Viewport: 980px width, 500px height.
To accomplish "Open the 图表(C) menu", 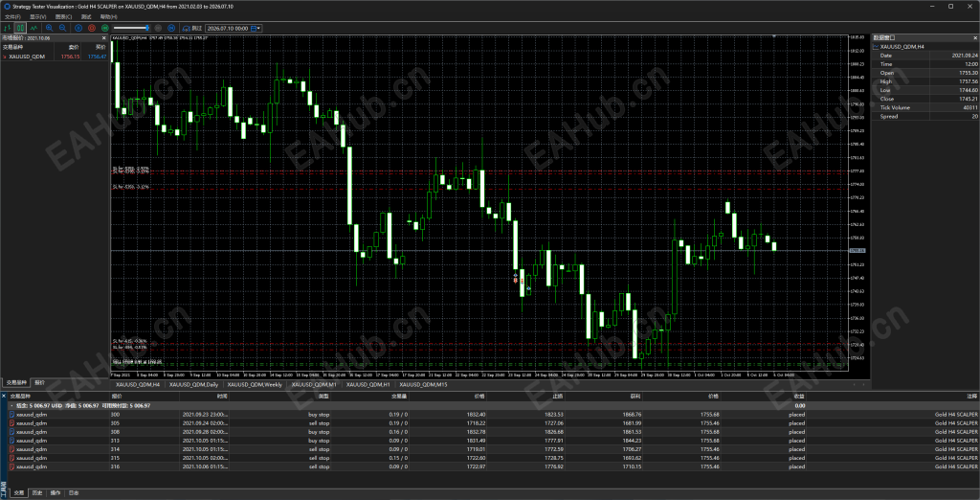I will pyautogui.click(x=63, y=16).
